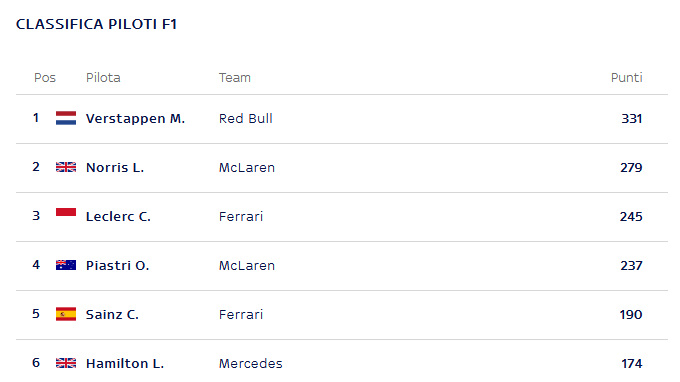This screenshot has width=680, height=382.
Task: Click the Red Bull team name
Action: point(245,118)
